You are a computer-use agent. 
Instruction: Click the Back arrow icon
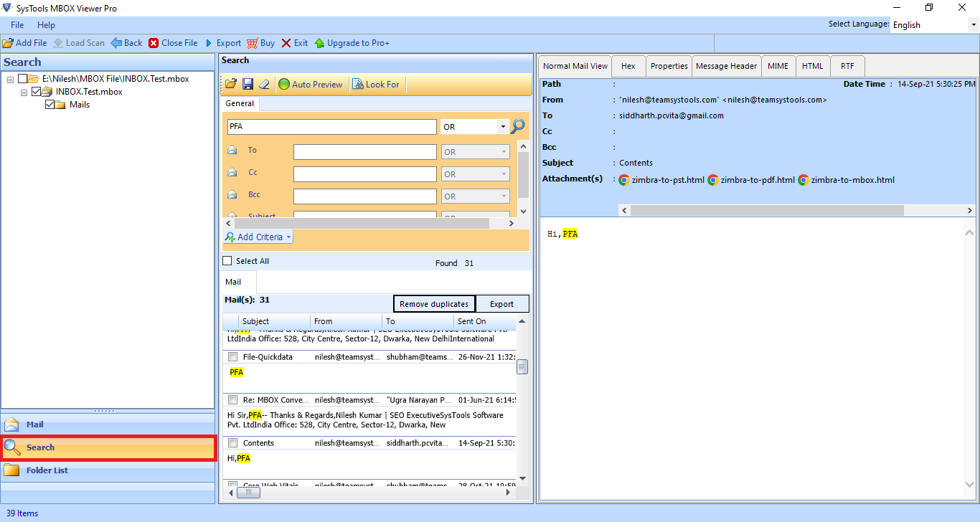pos(116,43)
